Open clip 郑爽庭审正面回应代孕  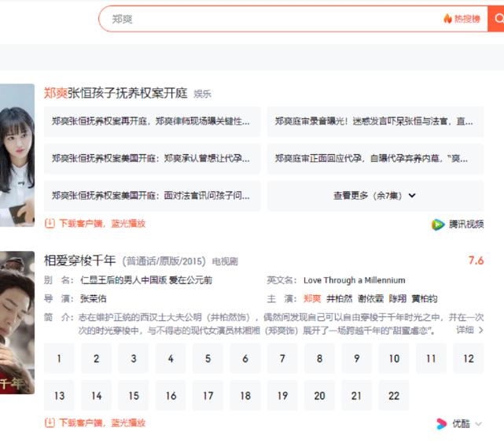(375, 158)
